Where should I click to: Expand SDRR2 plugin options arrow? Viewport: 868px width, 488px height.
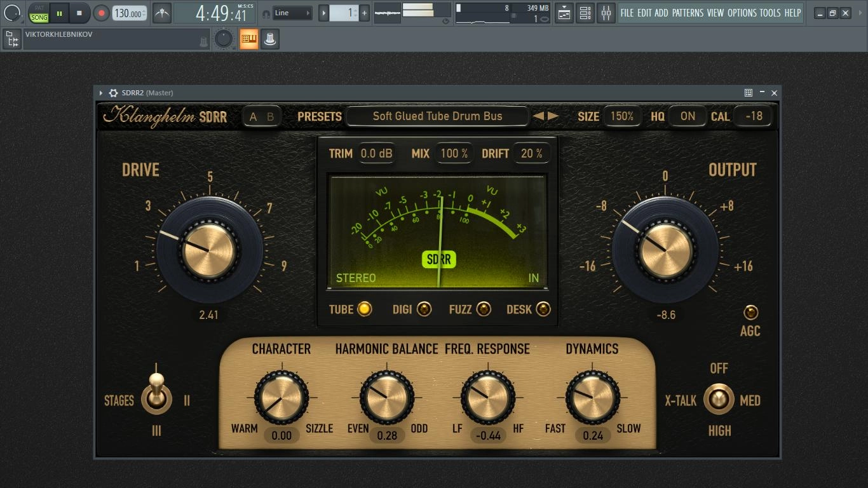(100, 93)
